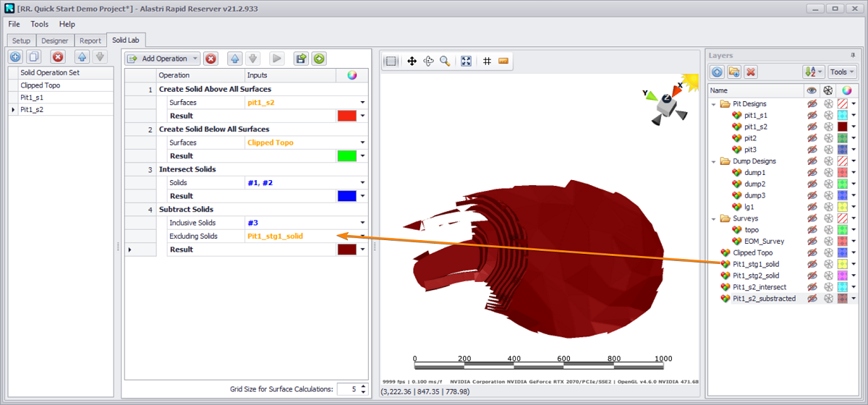Select Clipped Topo in Solid Operation Set
The width and height of the screenshot is (868, 405).
tap(41, 85)
